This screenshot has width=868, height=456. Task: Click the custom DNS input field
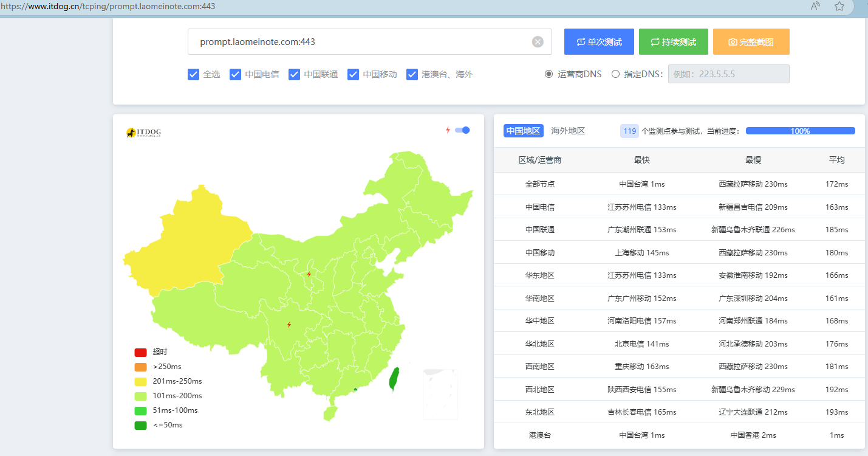tap(728, 74)
